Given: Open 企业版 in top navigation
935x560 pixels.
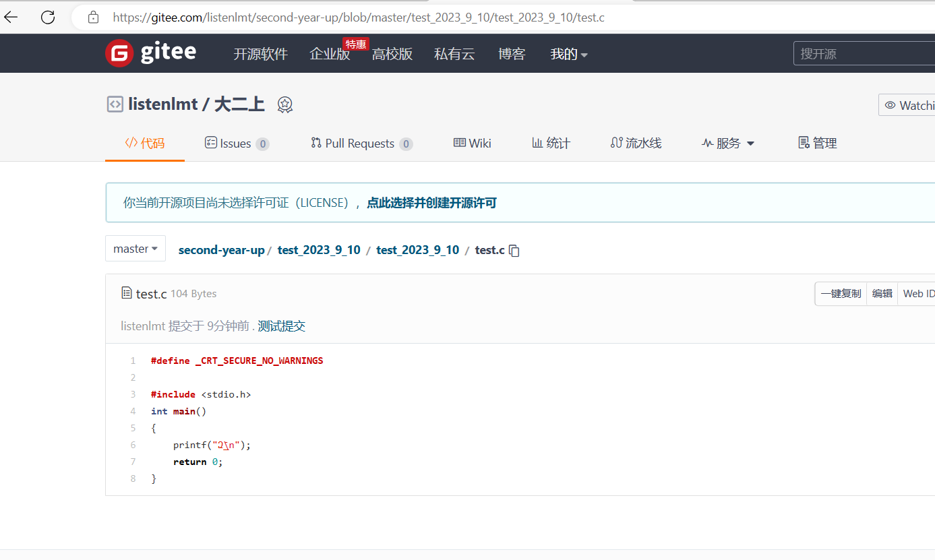Looking at the screenshot, I should (330, 54).
